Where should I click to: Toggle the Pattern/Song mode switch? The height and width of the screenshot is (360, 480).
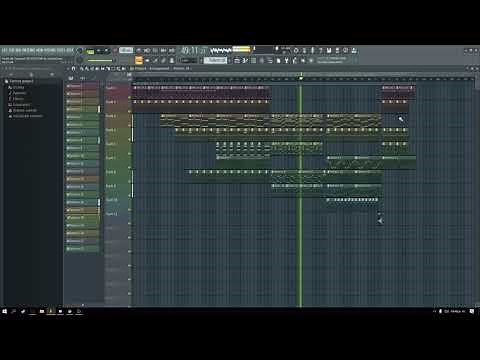[x=90, y=51]
